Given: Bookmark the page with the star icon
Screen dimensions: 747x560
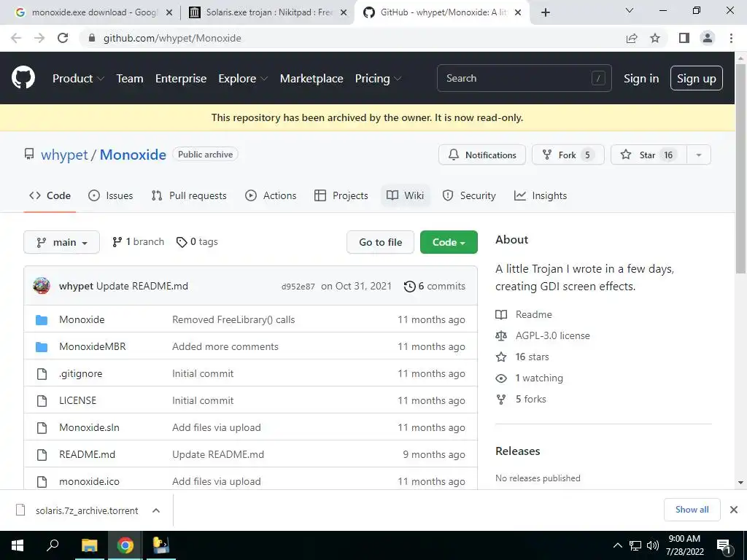Looking at the screenshot, I should (655, 38).
